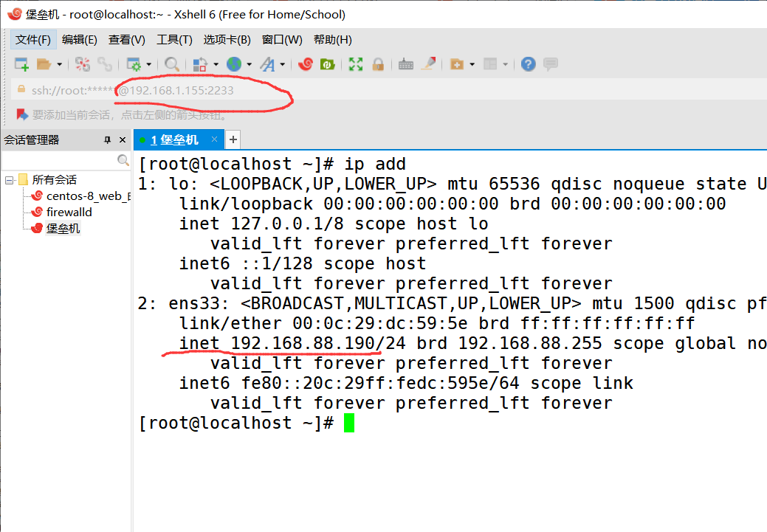Click the red bookmark arrow add-session icon
The height and width of the screenshot is (532, 767).
pos(22,114)
